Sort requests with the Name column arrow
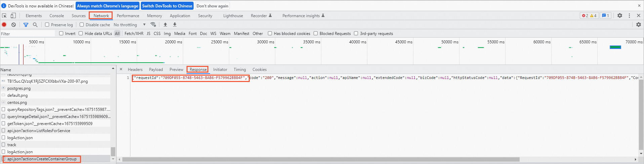 pos(113,69)
